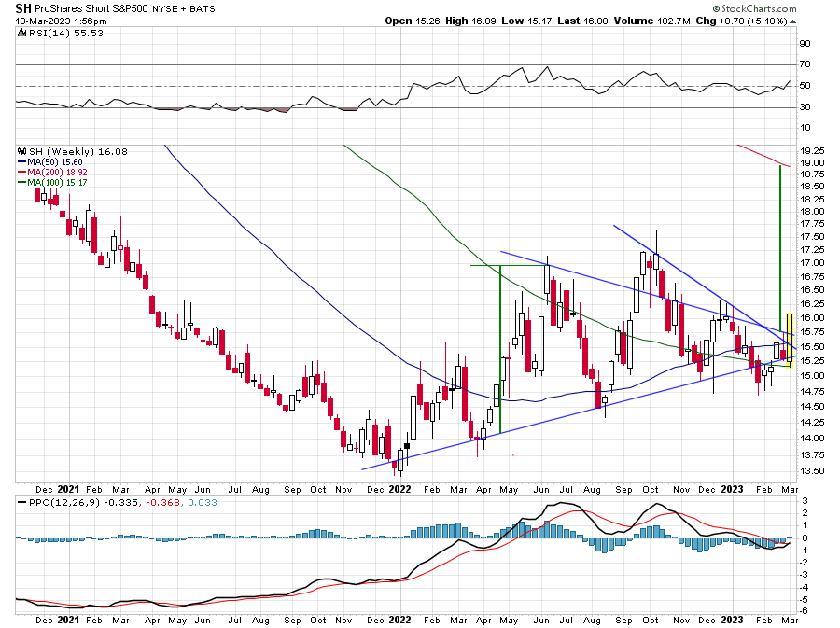Click the 13.50 price axis label
The width and height of the screenshot is (840, 628).
point(812,471)
